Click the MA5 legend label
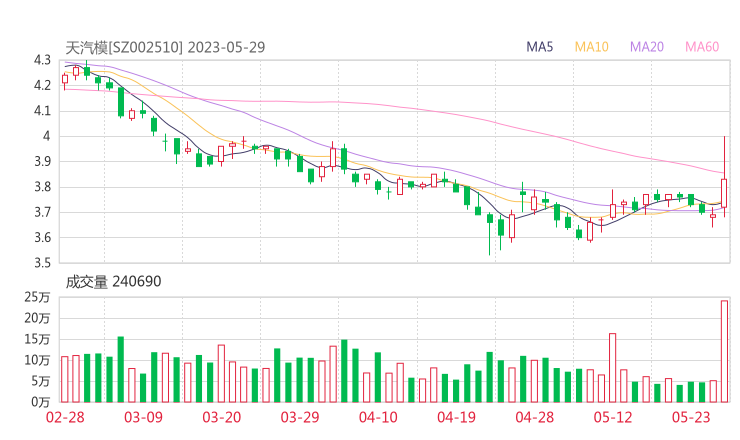Image resolution: width=740 pixels, height=440 pixels. pyautogui.click(x=539, y=47)
